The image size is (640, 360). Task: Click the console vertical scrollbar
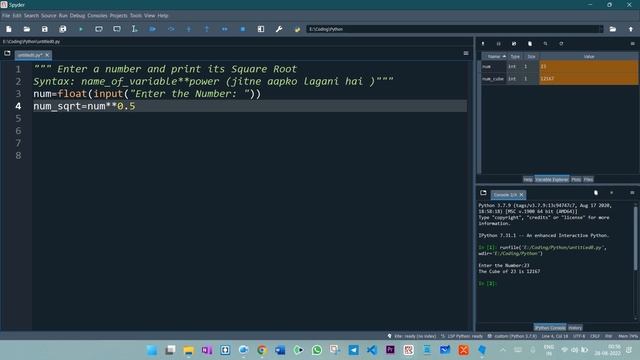coord(635,239)
